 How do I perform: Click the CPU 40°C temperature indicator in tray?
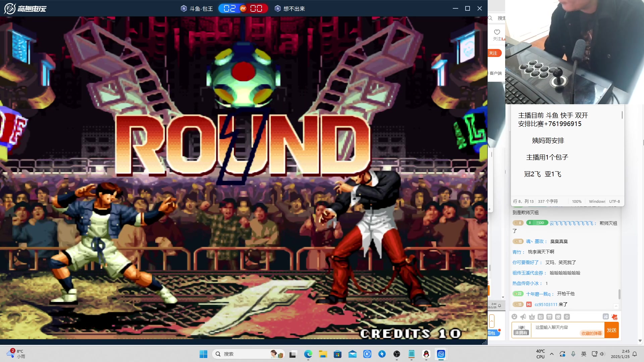(x=540, y=354)
